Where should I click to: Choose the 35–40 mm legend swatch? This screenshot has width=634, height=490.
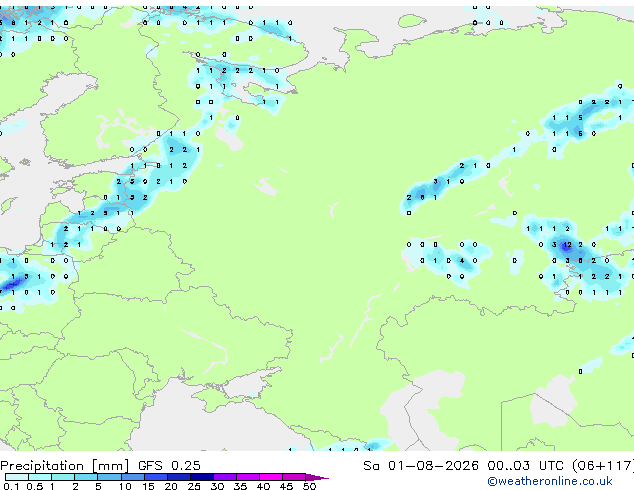pos(248,477)
